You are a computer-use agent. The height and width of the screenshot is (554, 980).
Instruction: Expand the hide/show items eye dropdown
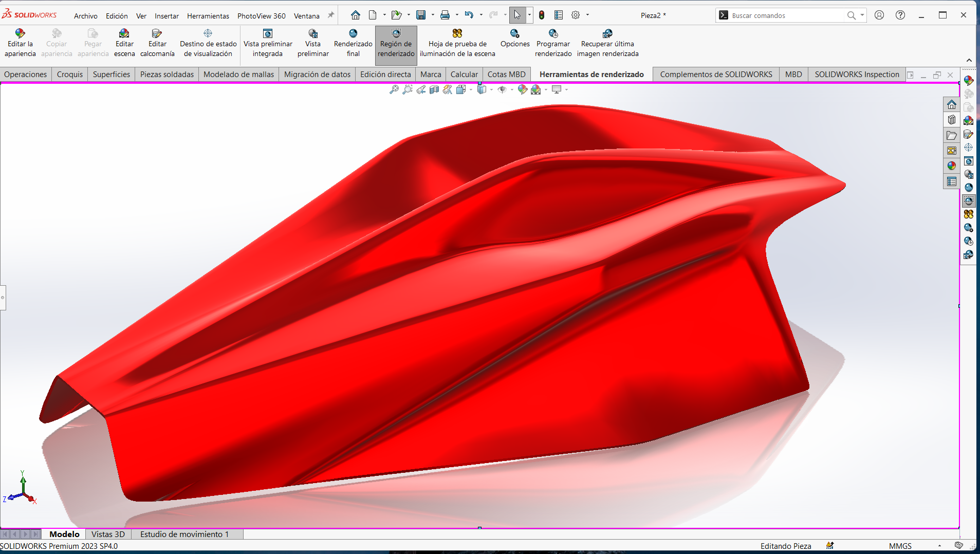[512, 90]
